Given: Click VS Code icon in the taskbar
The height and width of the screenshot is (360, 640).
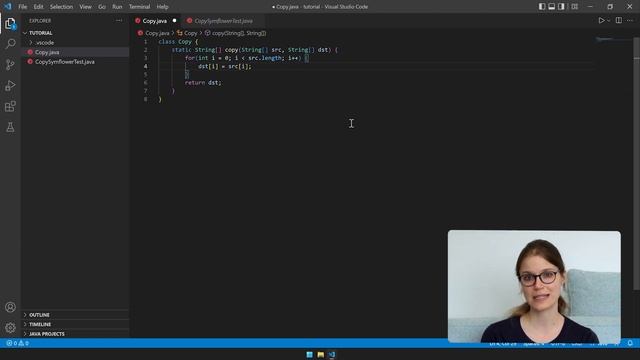Looking at the screenshot, I should point(331,355).
